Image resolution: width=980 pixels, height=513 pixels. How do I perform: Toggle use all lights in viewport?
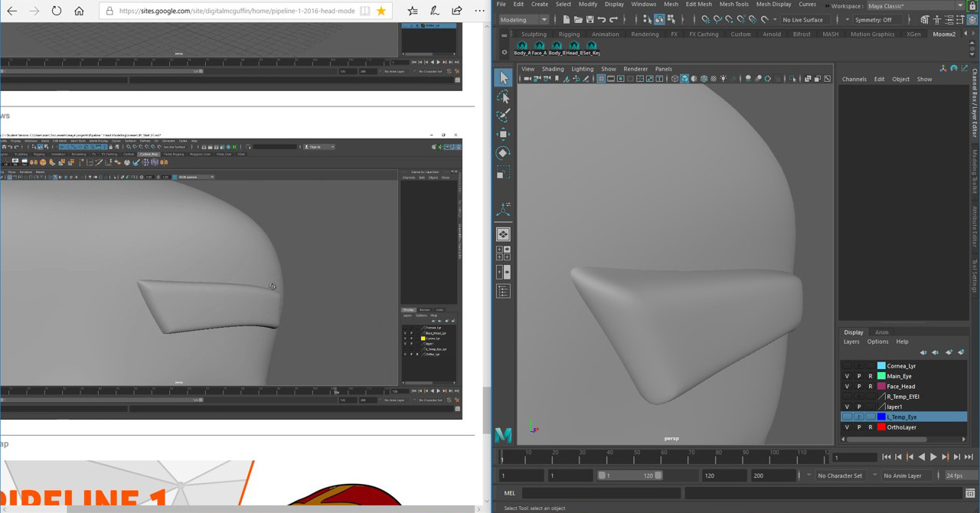724,78
